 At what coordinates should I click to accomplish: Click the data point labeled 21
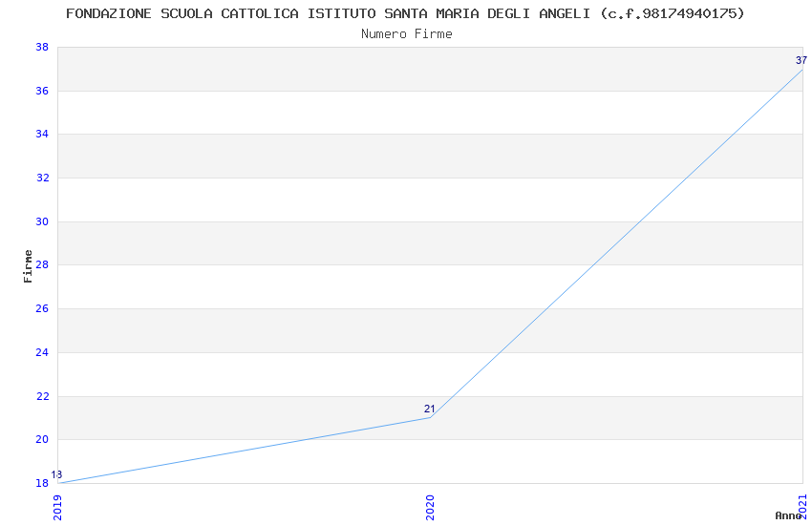tap(430, 417)
